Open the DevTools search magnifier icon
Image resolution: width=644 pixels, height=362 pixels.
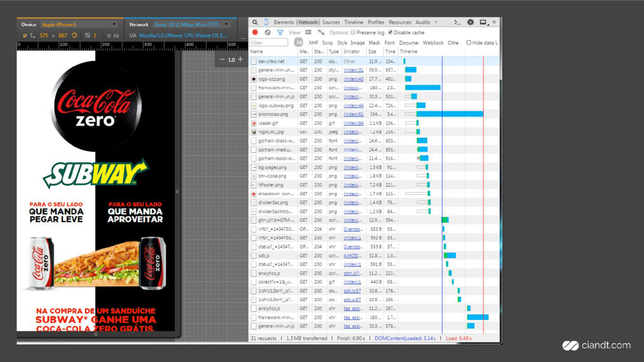pos(255,22)
